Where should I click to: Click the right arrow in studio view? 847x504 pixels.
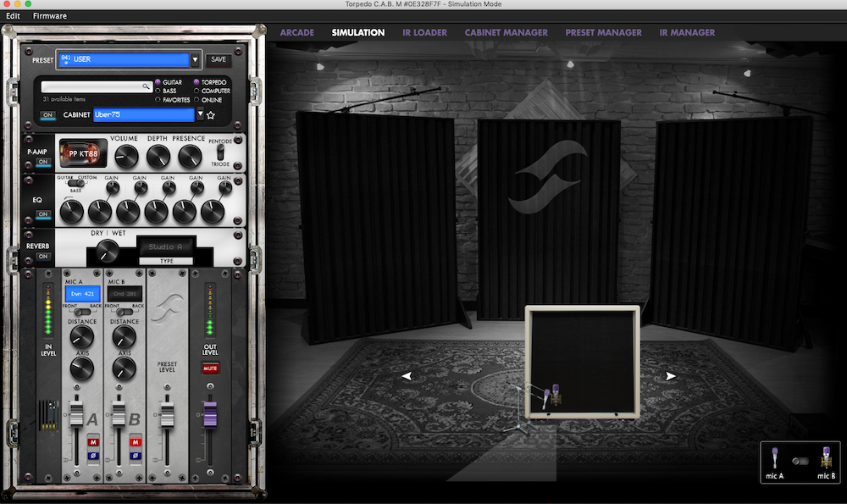click(x=670, y=376)
